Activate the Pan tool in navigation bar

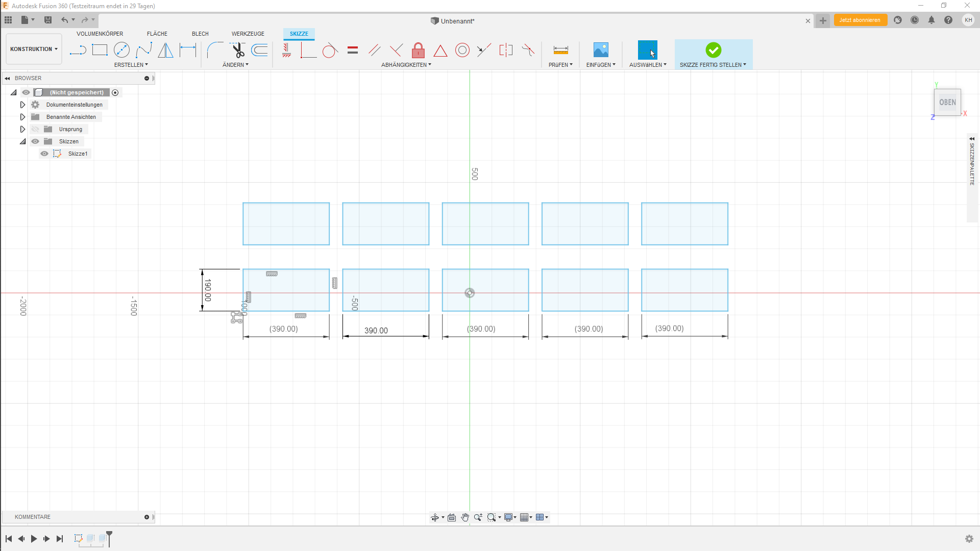coord(465,517)
